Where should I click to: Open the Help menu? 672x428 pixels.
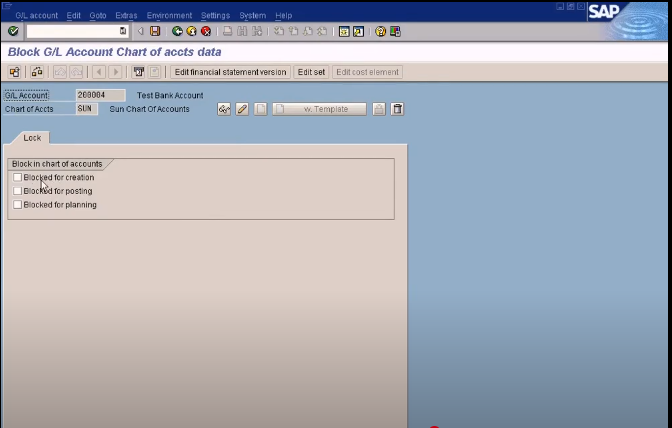coord(283,15)
